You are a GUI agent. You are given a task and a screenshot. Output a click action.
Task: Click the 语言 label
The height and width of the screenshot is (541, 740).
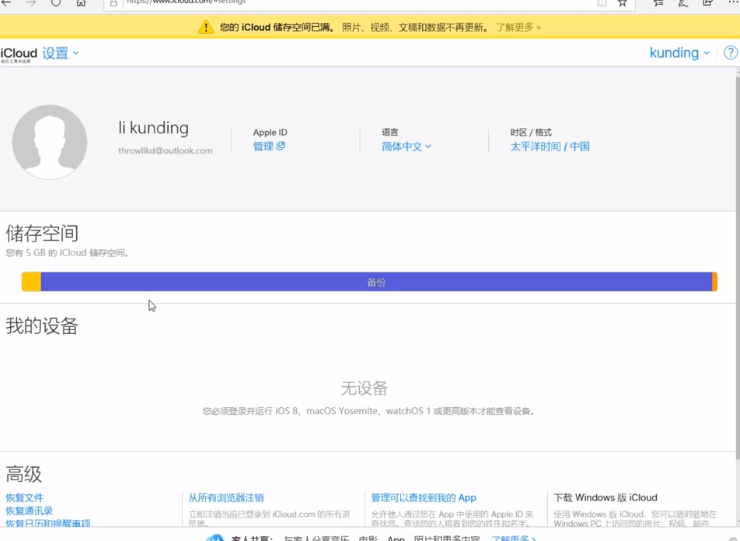click(390, 132)
